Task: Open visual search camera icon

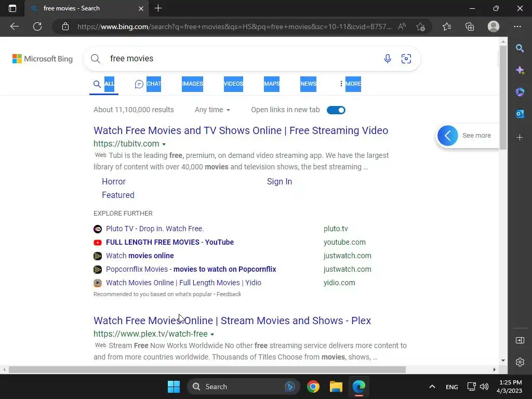Action: (x=406, y=59)
